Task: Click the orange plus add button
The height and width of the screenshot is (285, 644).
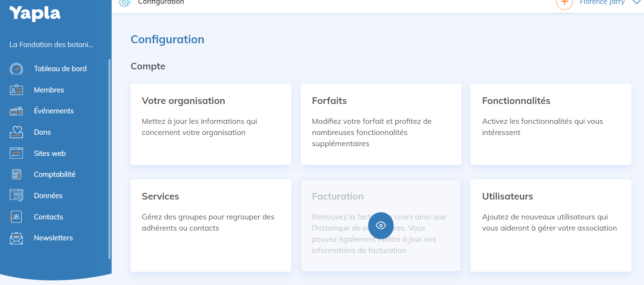Action: click(x=564, y=3)
